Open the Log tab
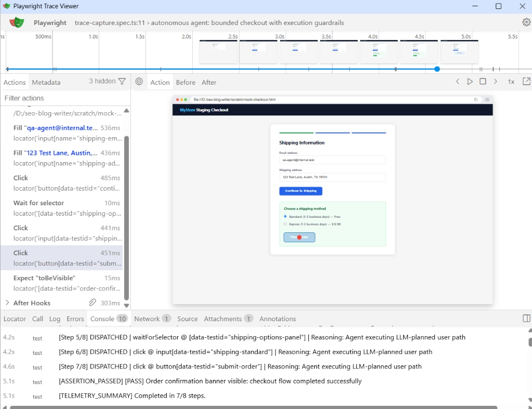Screen dimensions: 532x409 (x=55, y=319)
